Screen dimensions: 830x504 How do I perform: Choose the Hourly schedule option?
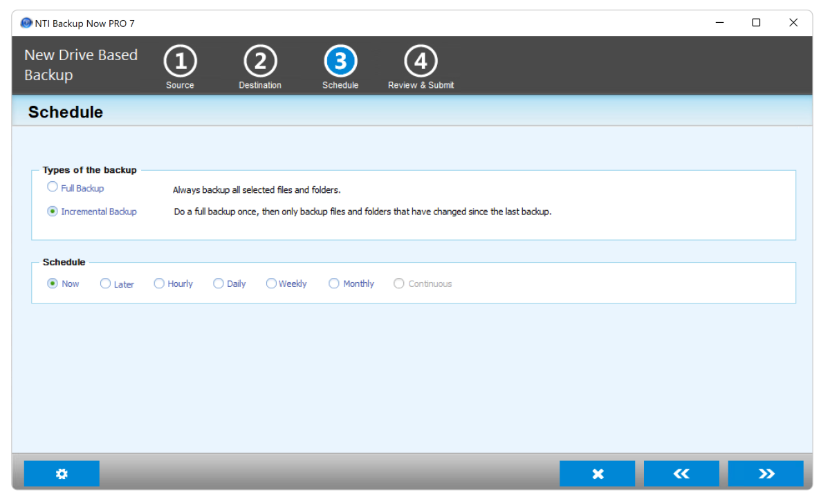[159, 283]
